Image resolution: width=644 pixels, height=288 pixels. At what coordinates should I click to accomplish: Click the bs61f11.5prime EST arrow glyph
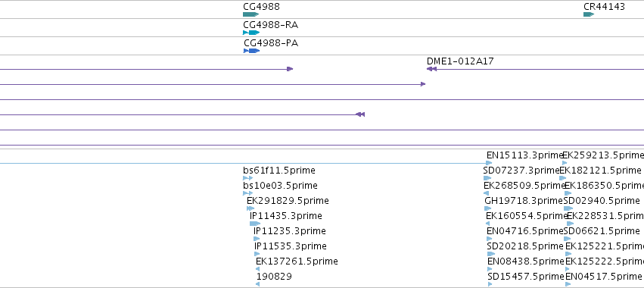tap(247, 178)
